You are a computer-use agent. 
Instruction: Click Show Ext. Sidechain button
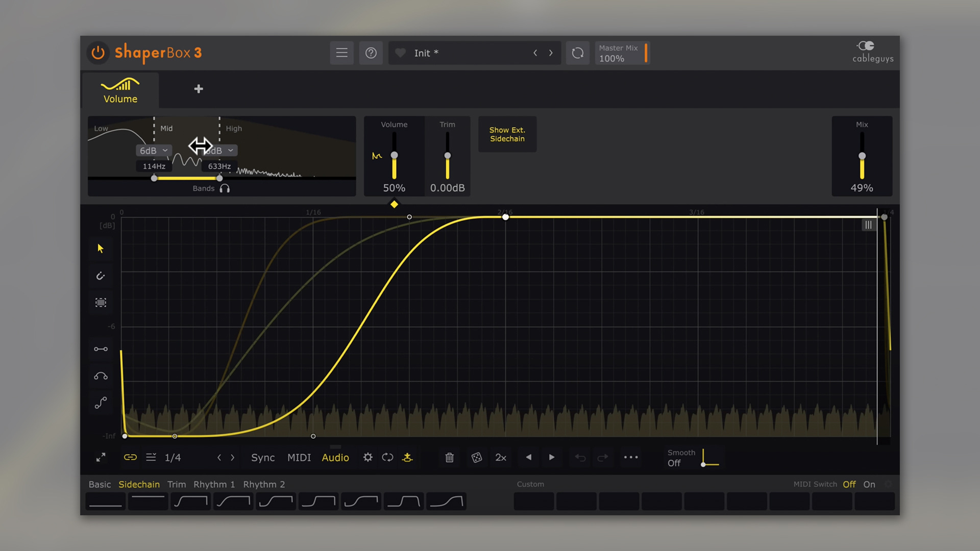(x=507, y=134)
